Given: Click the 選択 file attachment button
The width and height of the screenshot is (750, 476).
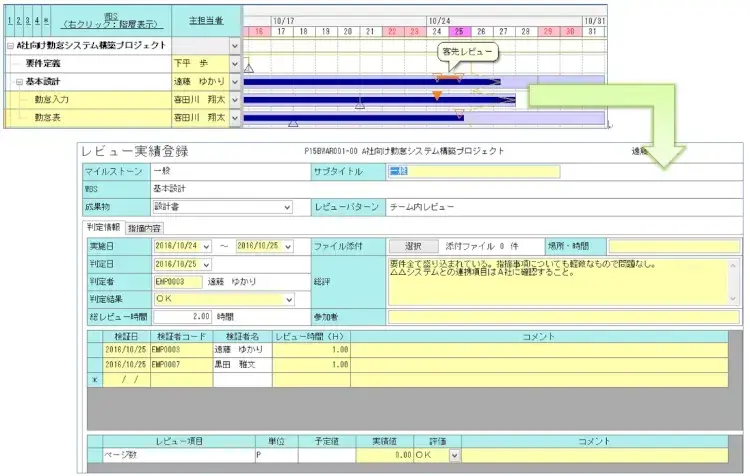Looking at the screenshot, I should click(413, 246).
